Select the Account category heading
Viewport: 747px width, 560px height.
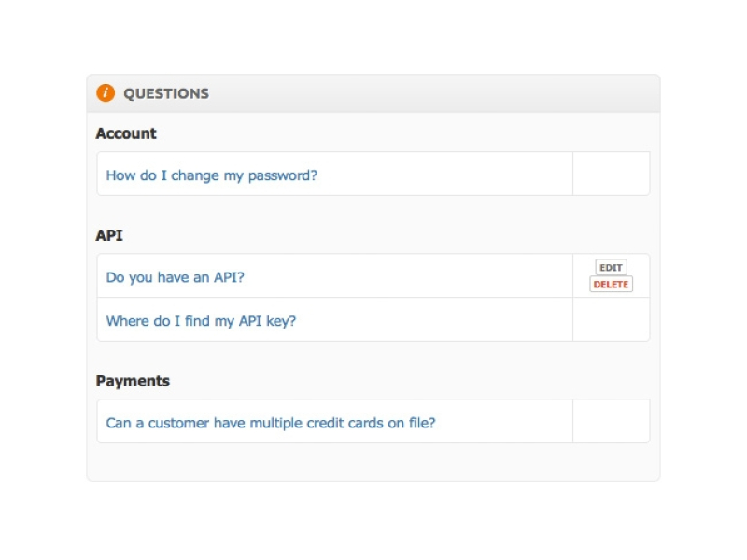click(126, 133)
